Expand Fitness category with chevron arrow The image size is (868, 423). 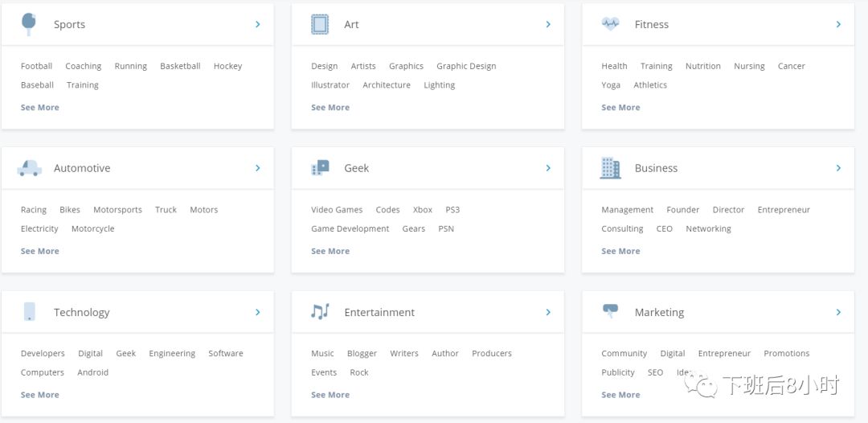(x=838, y=24)
